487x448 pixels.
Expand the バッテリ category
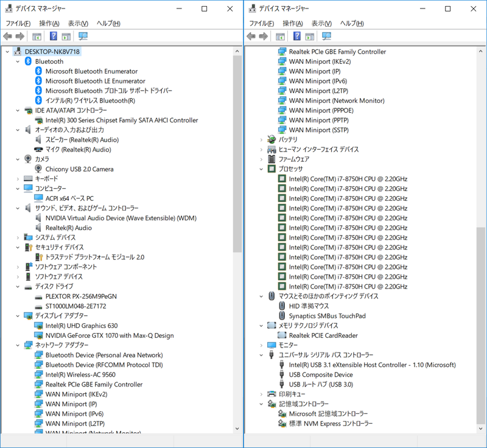pyautogui.click(x=261, y=140)
